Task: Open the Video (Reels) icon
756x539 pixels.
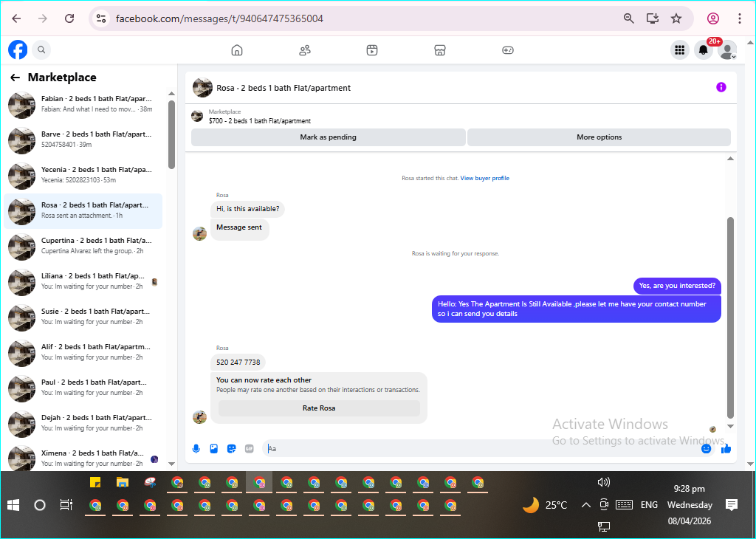Action: (372, 50)
